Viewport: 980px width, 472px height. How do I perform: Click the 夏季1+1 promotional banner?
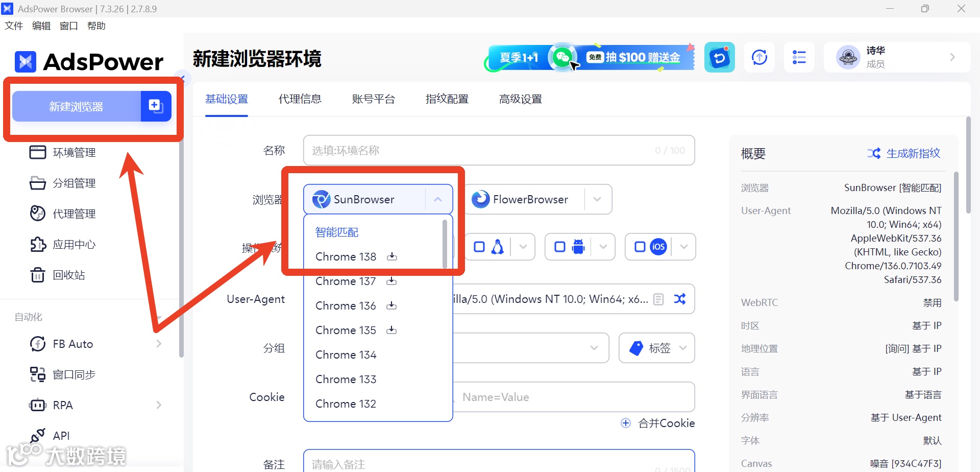tap(590, 57)
